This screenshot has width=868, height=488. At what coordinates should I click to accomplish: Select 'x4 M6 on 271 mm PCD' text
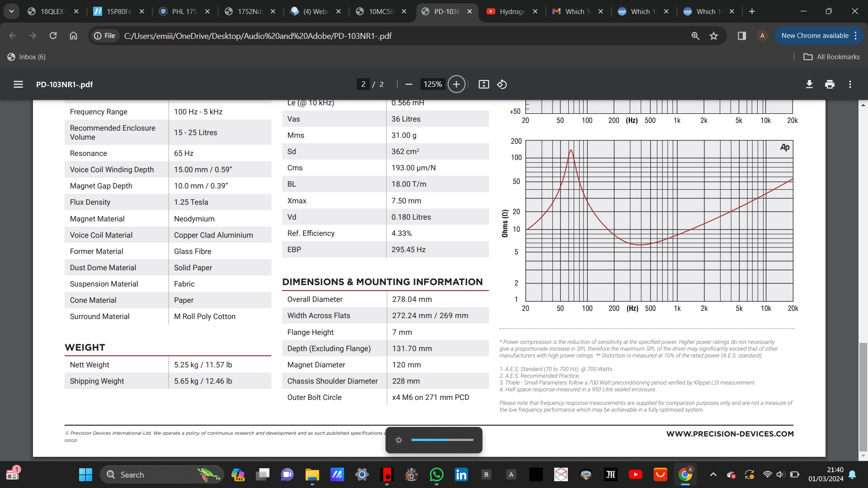point(430,397)
